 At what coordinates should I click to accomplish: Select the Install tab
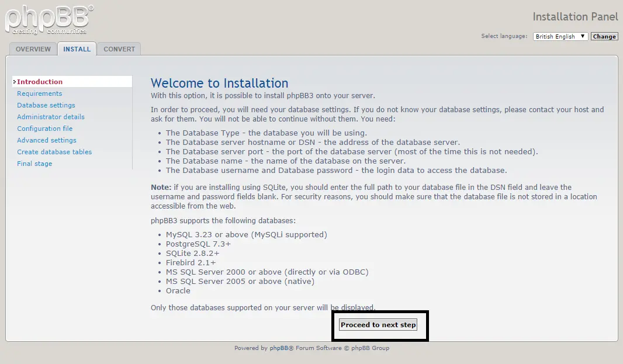pyautogui.click(x=77, y=49)
